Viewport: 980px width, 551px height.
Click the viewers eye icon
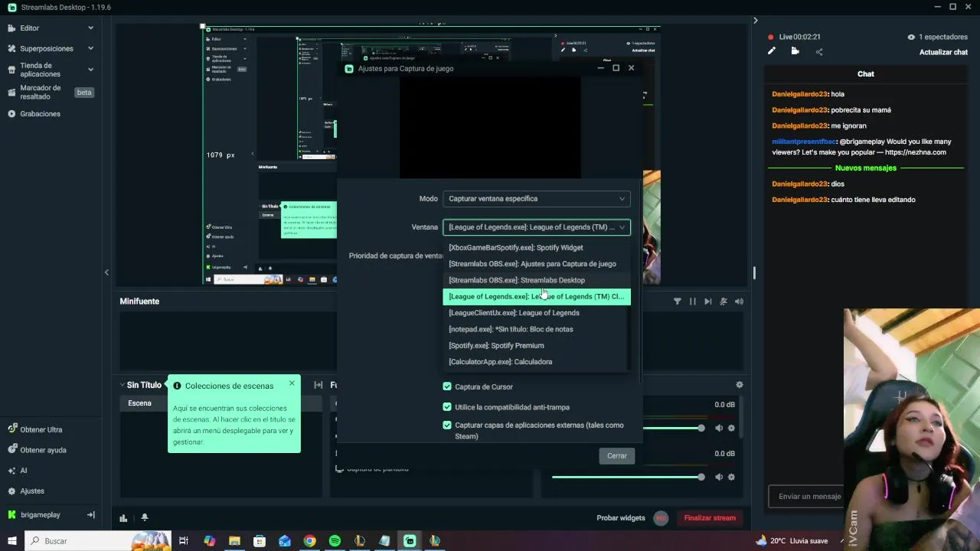911,37
